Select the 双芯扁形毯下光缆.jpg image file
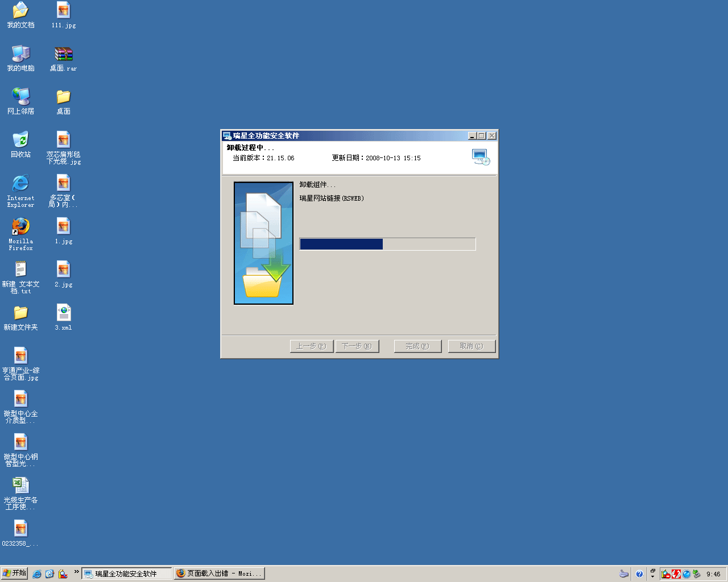 pyautogui.click(x=64, y=148)
